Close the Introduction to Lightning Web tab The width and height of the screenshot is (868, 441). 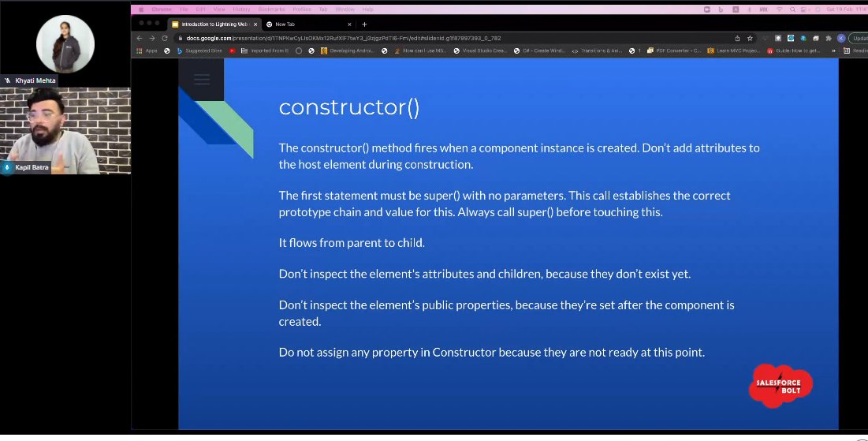pyautogui.click(x=255, y=24)
